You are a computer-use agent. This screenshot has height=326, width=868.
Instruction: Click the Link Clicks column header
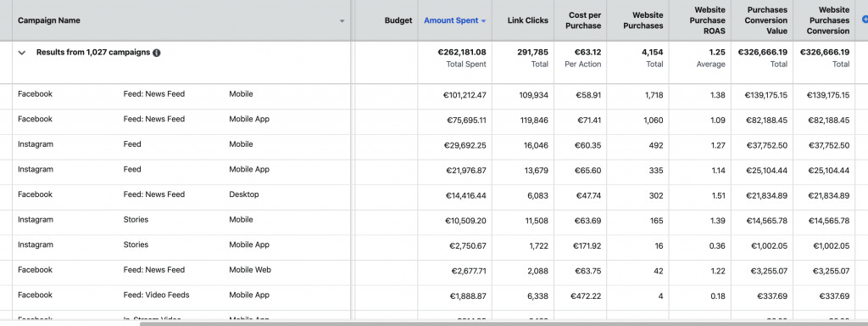pyautogui.click(x=527, y=20)
